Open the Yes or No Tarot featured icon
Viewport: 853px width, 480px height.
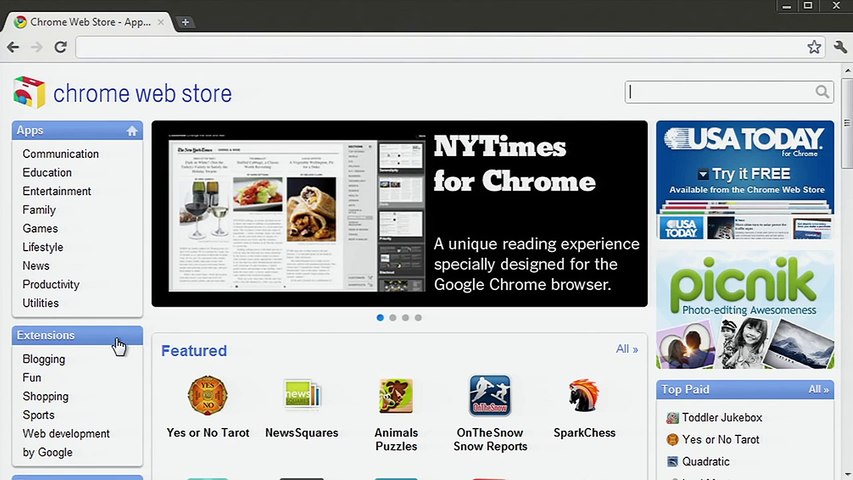tap(207, 395)
